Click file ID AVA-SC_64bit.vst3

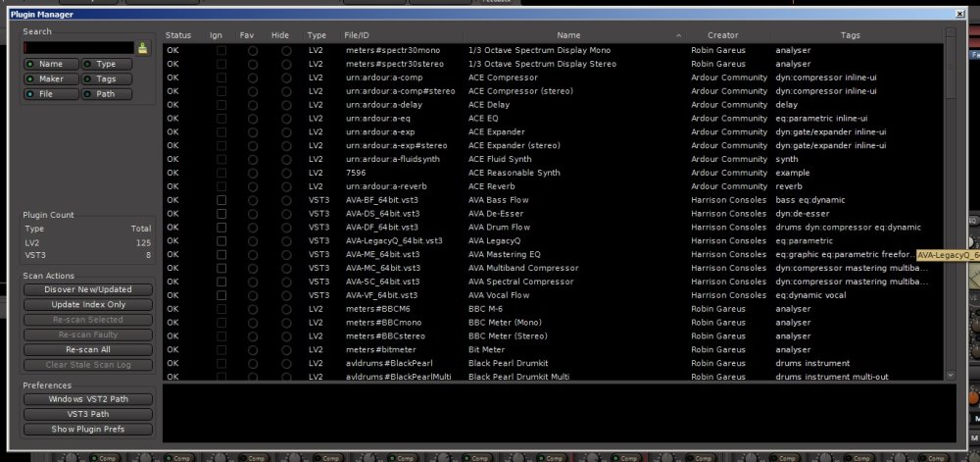[x=382, y=282]
